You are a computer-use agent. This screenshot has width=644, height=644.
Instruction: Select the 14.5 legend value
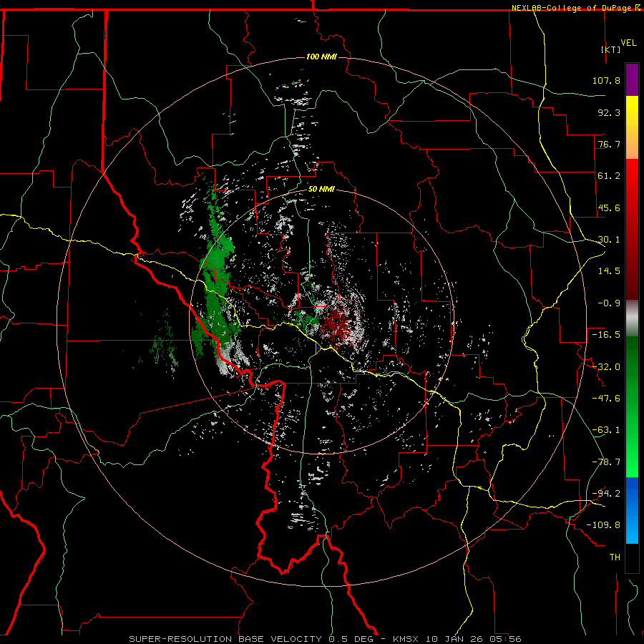point(609,271)
